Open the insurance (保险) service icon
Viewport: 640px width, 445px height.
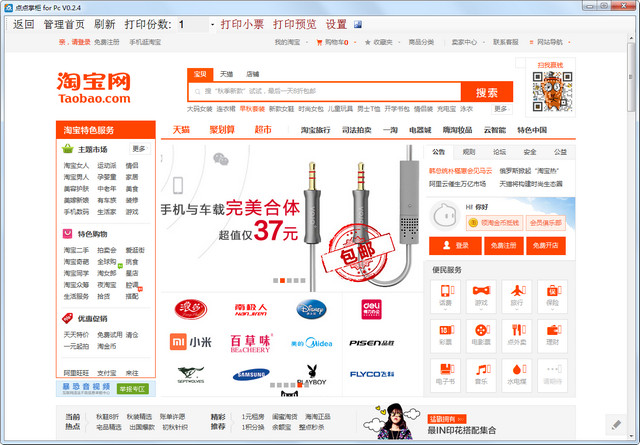(553, 292)
